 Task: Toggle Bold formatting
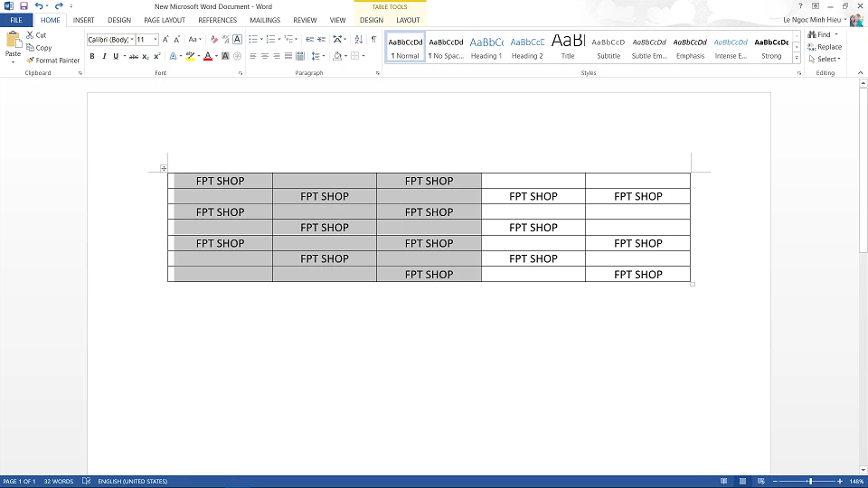point(92,56)
